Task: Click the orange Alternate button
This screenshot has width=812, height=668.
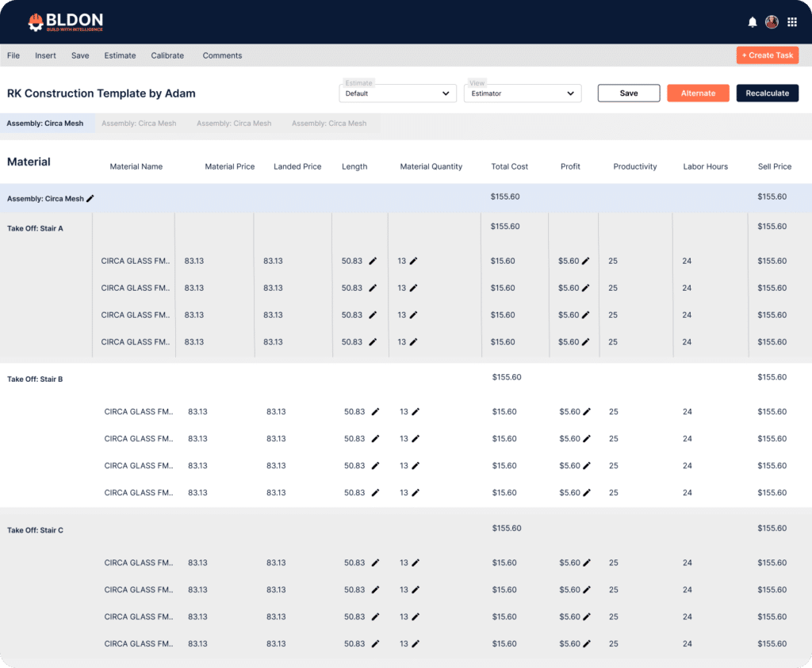Action: [x=698, y=94]
